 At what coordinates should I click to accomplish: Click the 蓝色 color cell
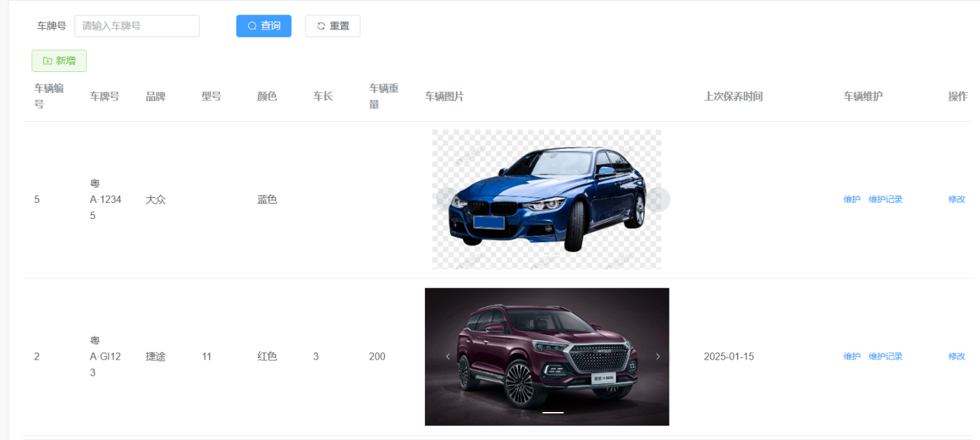(x=267, y=199)
